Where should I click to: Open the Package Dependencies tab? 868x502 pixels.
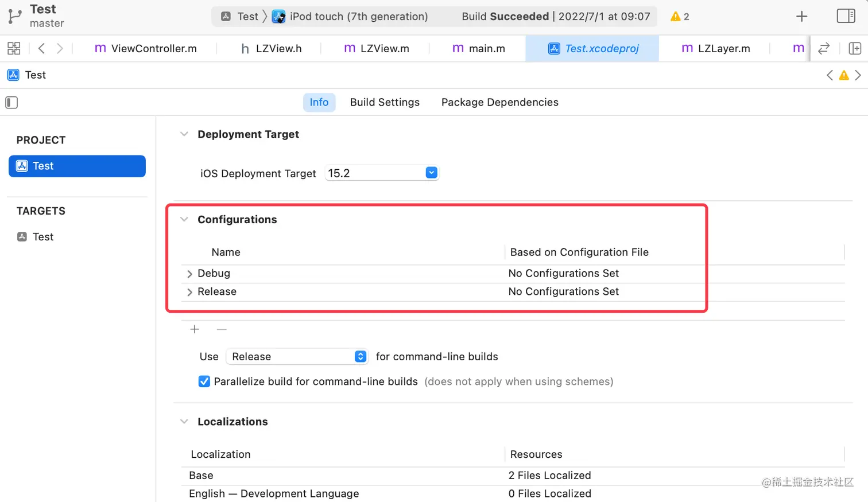pyautogui.click(x=499, y=102)
